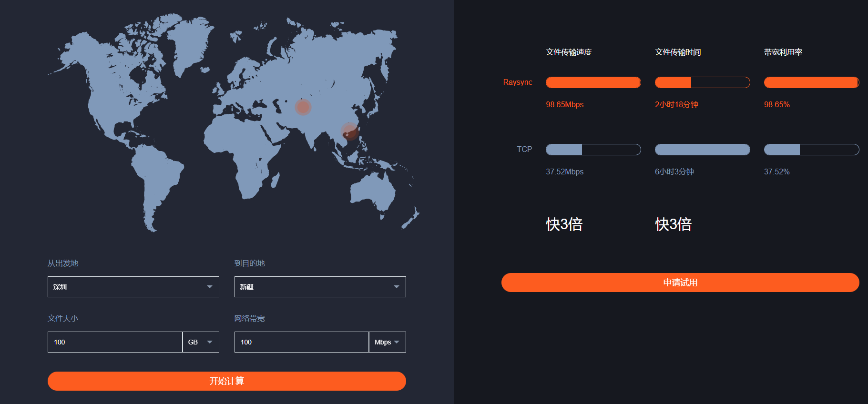Click the Raysync file transfer speed bar

pos(593,82)
